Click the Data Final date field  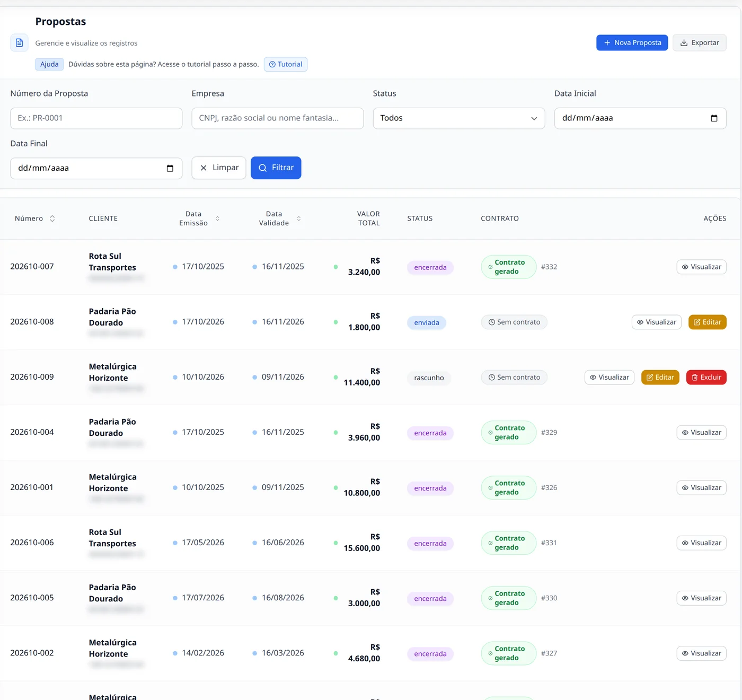point(96,168)
